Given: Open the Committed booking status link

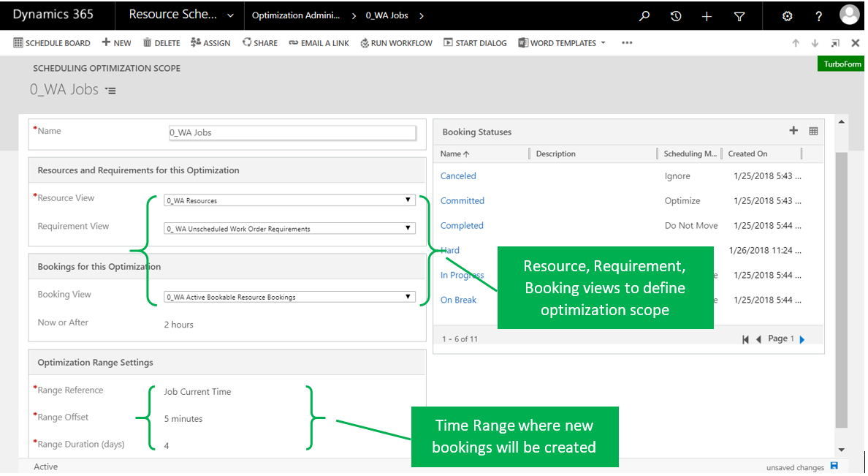Looking at the screenshot, I should pos(462,201).
